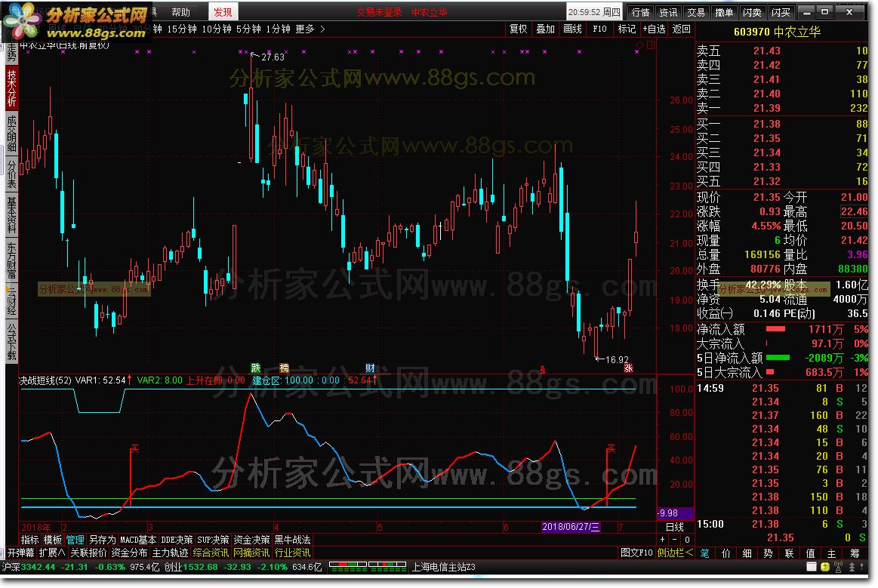Select the 10分钟 period
Screen dimensions: 878x588
pos(217,29)
